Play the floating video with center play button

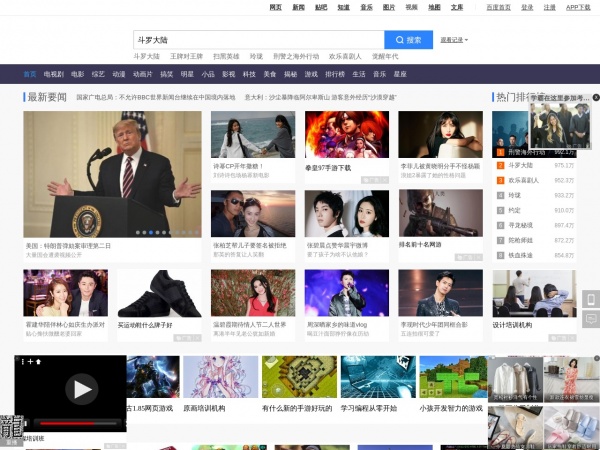pyautogui.click(x=82, y=390)
